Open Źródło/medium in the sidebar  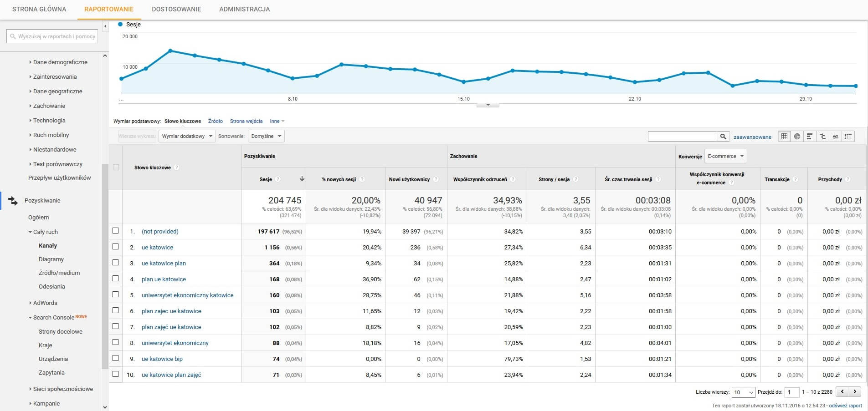click(x=59, y=273)
